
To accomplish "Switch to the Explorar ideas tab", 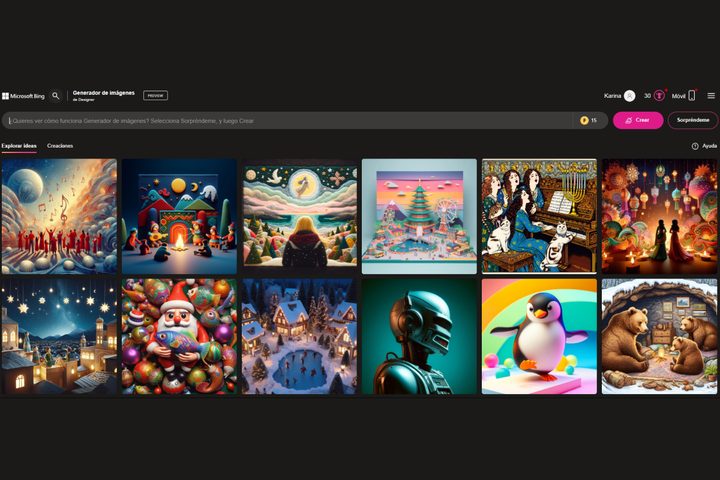I will pyautogui.click(x=19, y=146).
